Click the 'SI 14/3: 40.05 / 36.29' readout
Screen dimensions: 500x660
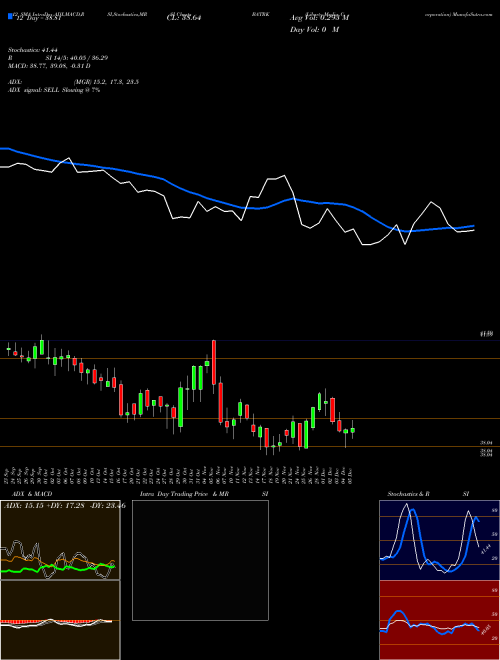click(77, 58)
